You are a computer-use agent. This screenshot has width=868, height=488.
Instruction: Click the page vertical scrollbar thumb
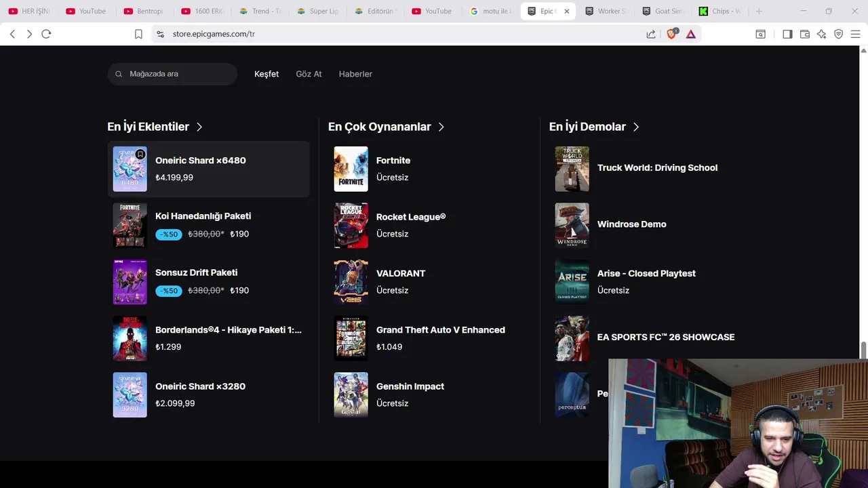863,349
